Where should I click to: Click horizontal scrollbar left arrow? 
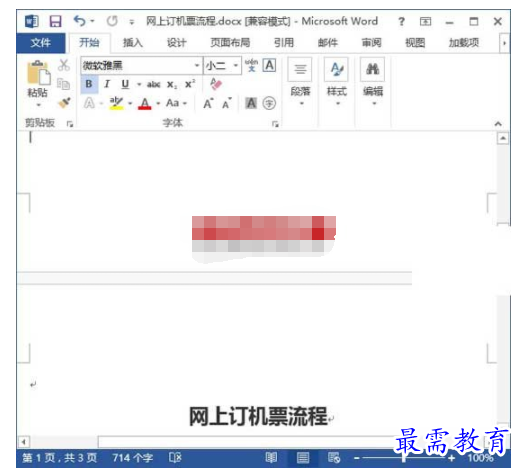point(23,442)
